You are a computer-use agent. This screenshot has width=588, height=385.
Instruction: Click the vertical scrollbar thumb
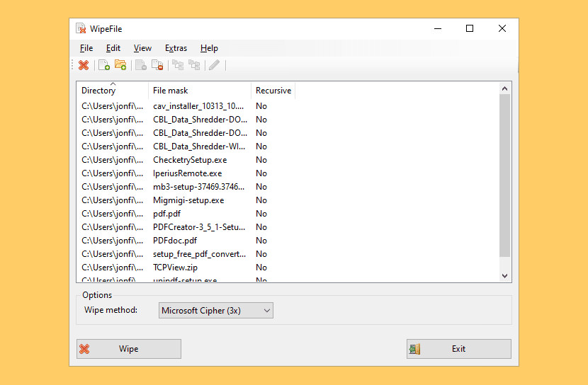[x=504, y=176]
